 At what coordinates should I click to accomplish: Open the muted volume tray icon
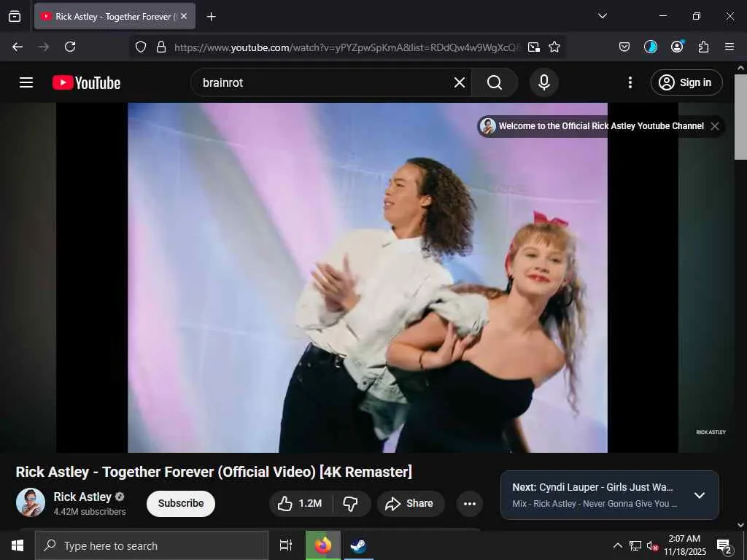point(652,545)
